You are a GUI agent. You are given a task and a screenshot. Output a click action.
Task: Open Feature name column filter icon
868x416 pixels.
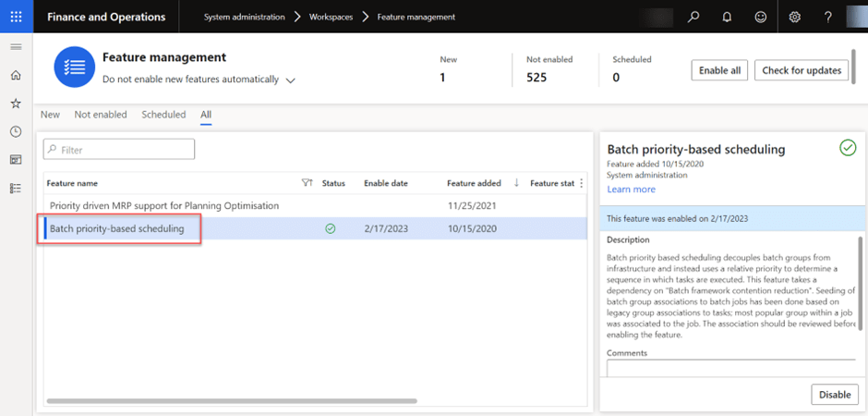307,183
